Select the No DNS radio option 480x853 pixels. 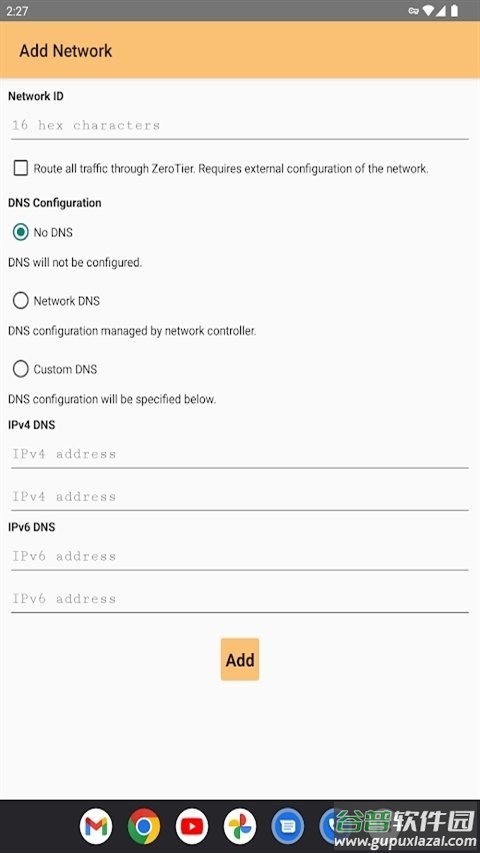pos(21,232)
